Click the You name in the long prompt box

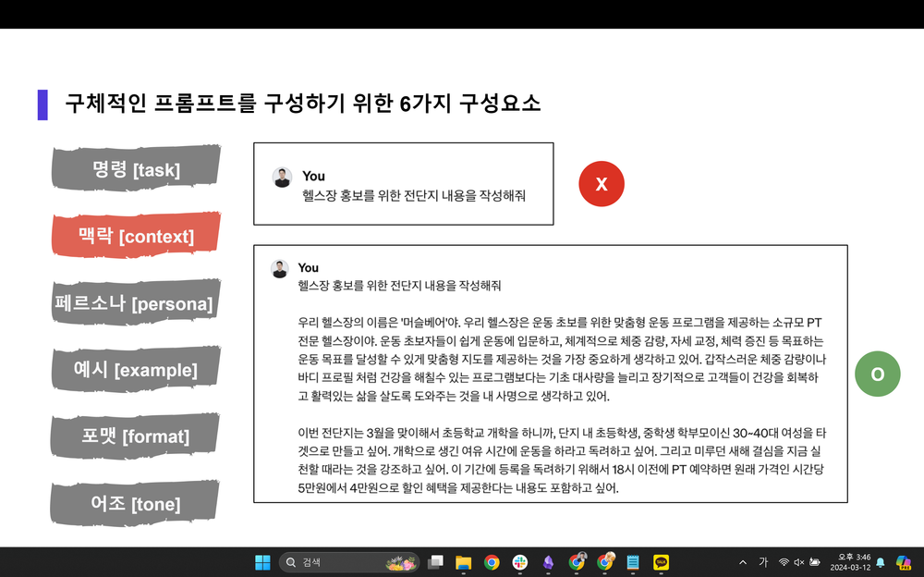309,267
